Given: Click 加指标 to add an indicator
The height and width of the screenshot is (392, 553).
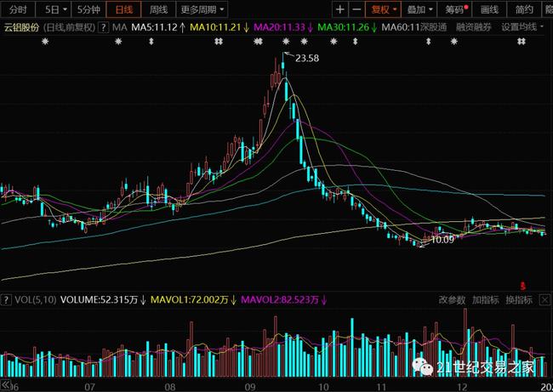Looking at the screenshot, I should (x=485, y=300).
